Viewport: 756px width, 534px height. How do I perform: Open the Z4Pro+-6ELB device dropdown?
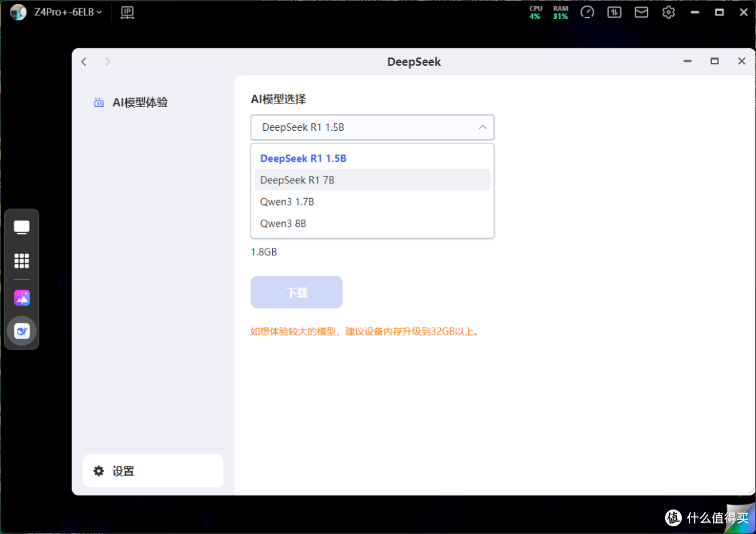pyautogui.click(x=68, y=12)
